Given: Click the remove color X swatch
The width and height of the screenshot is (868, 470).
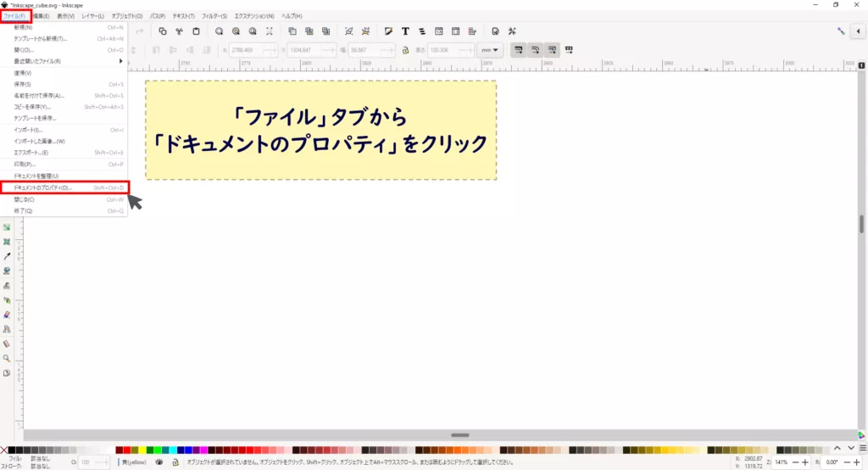Looking at the screenshot, I should pos(4,450).
